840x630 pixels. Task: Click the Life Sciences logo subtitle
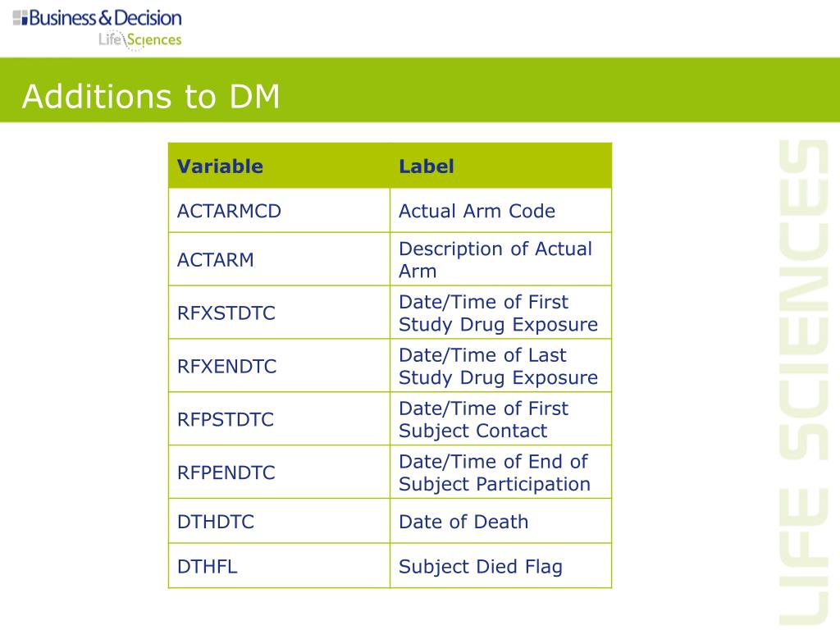tap(139, 39)
